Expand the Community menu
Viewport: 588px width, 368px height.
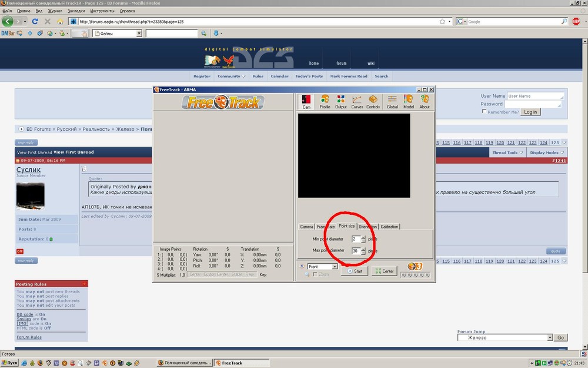coord(231,76)
